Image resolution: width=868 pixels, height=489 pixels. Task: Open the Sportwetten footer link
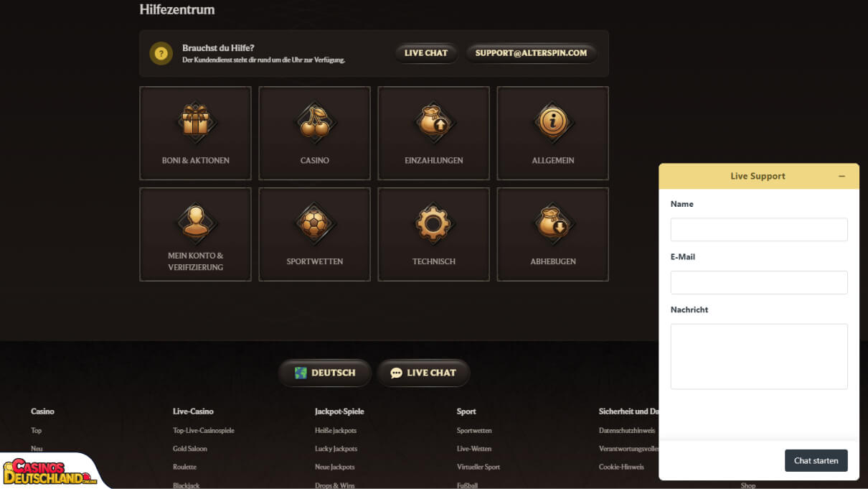474,431
